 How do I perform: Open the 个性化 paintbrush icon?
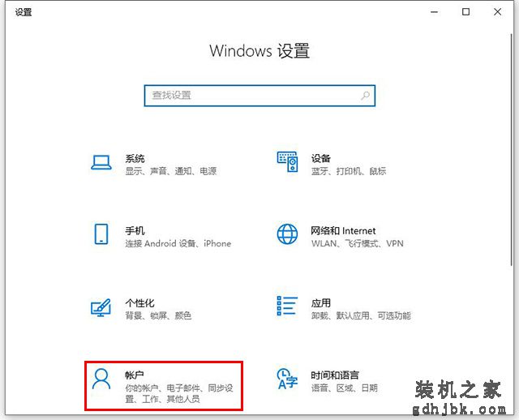tap(101, 307)
